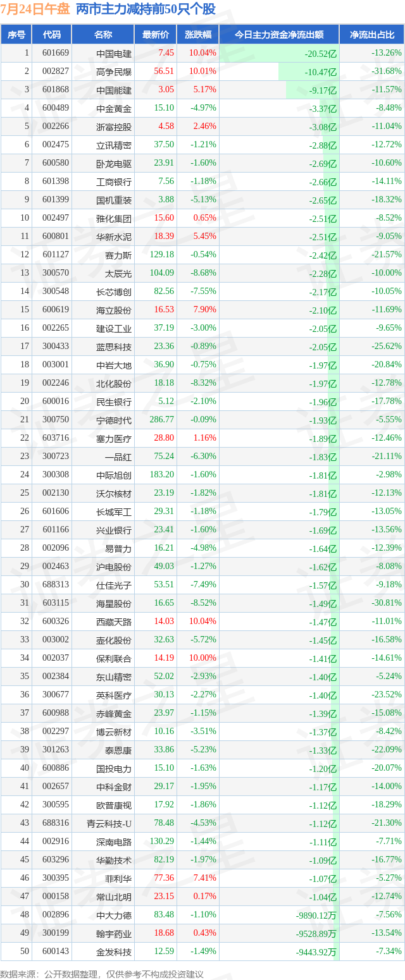Viewport: 405px width, 980px height.
Task: Click the data source note 数据来源
Action: 103,974
